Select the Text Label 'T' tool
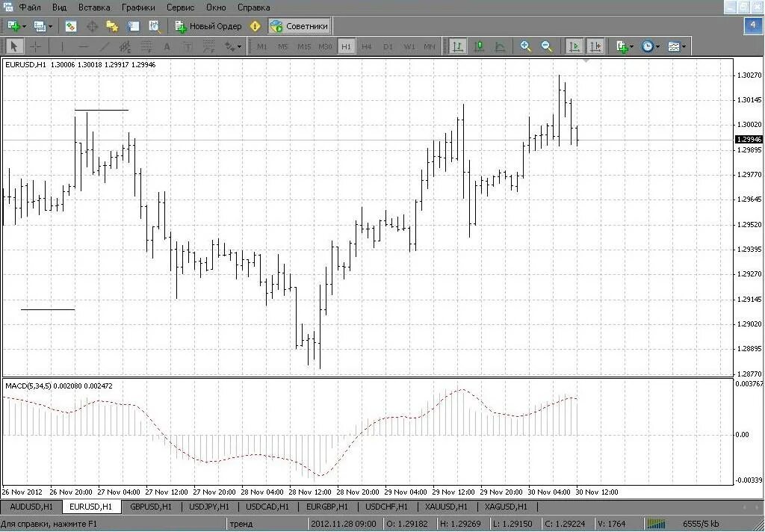 coord(188,47)
